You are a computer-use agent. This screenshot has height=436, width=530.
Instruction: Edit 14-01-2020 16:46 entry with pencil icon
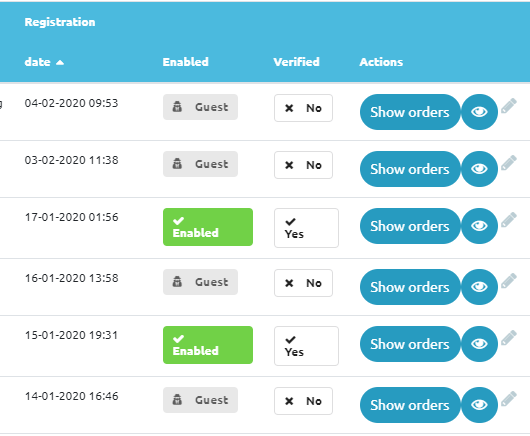click(x=509, y=399)
